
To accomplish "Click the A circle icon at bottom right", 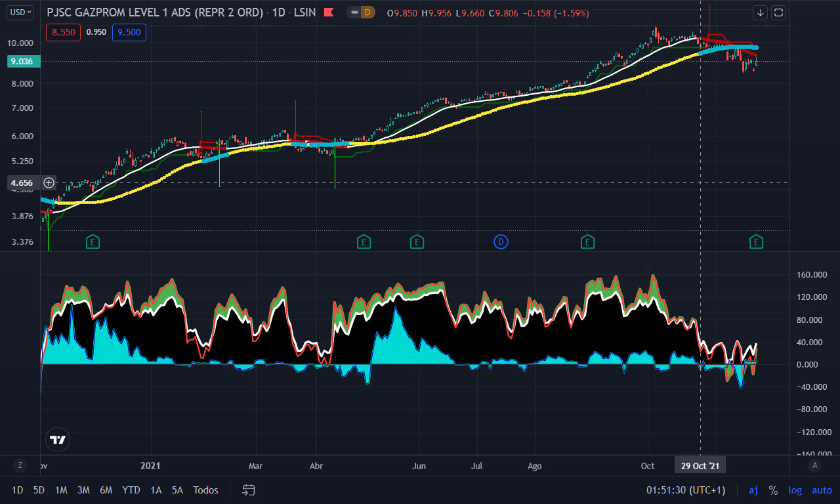I will (x=815, y=465).
